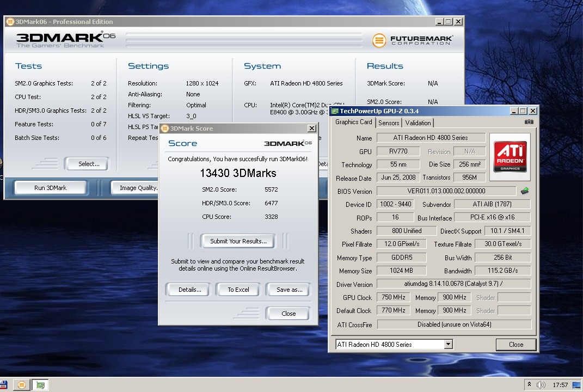Click the Release Date Jun 25, 2008 field
Viewport: 583px width, 392px height.
(398, 177)
